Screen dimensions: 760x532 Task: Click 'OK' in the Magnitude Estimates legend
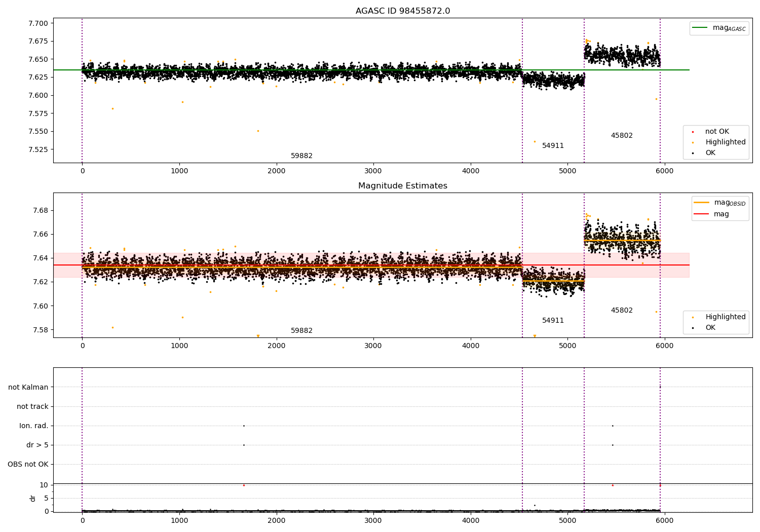click(710, 328)
